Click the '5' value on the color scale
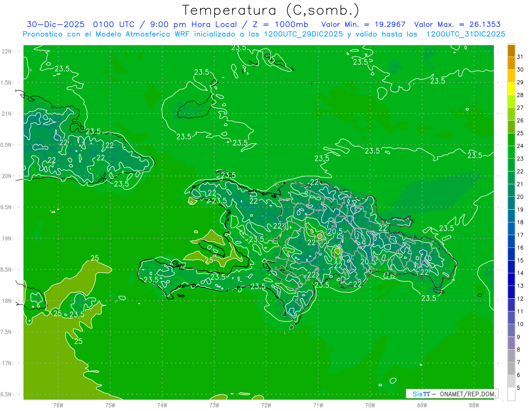Image resolution: width=532 pixels, height=411 pixels. [x=518, y=388]
